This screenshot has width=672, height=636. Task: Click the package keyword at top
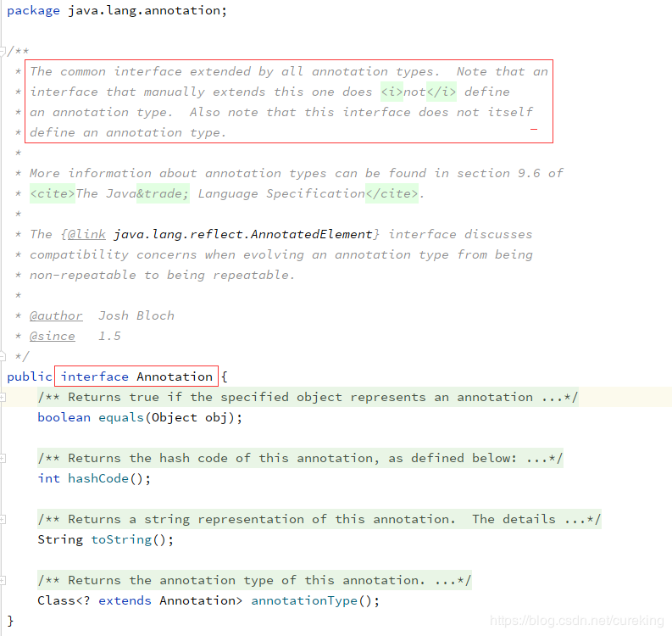point(33,11)
